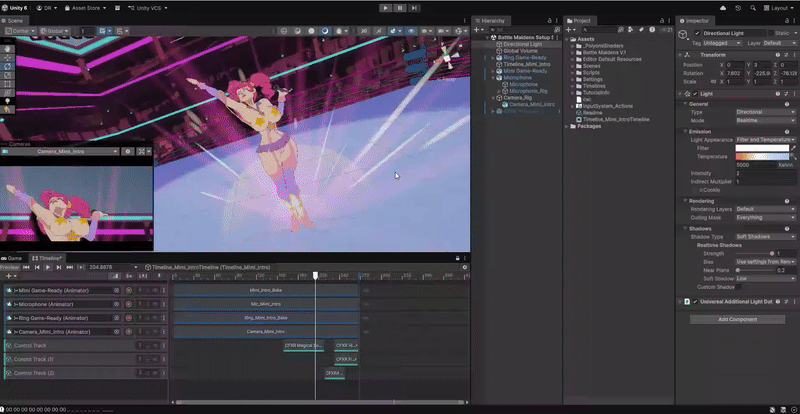This screenshot has width=800, height=414.
Task: Toggle scene lighting icon
Action: (378, 31)
